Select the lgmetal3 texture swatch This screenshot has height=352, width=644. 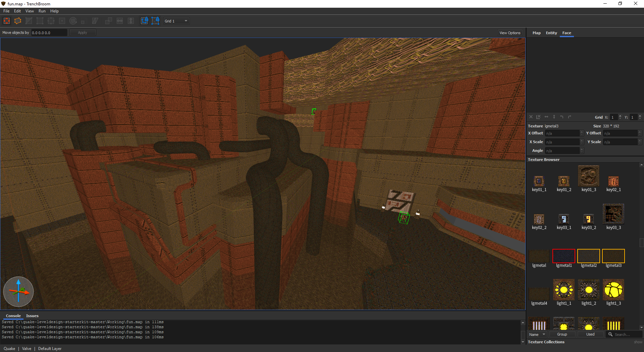pyautogui.click(x=613, y=256)
